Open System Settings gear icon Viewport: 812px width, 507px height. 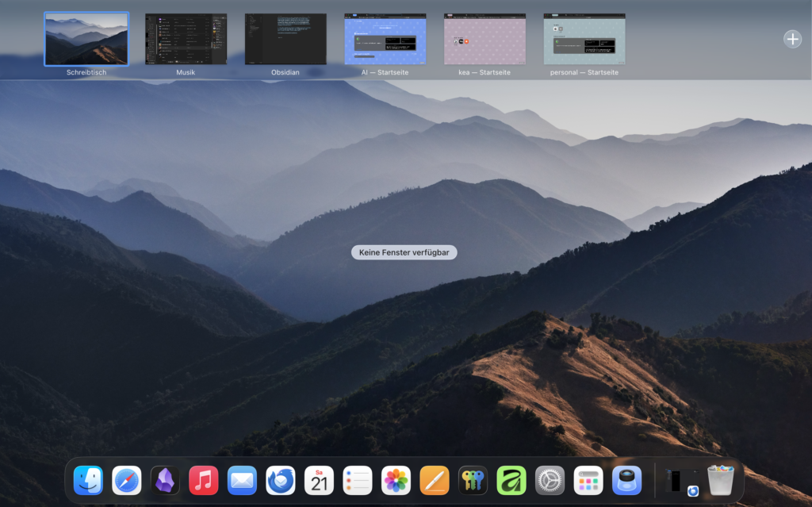tap(550, 480)
